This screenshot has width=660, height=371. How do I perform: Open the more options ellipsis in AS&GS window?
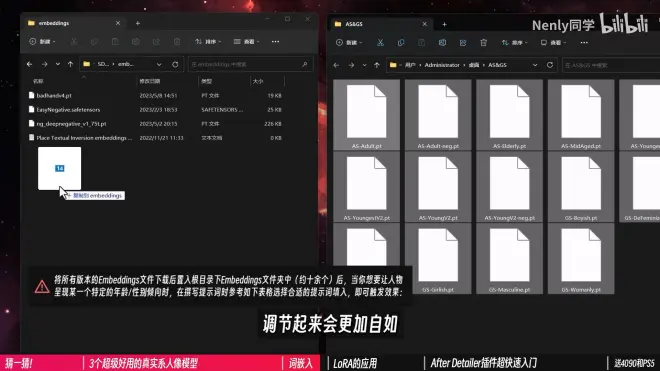584,43
